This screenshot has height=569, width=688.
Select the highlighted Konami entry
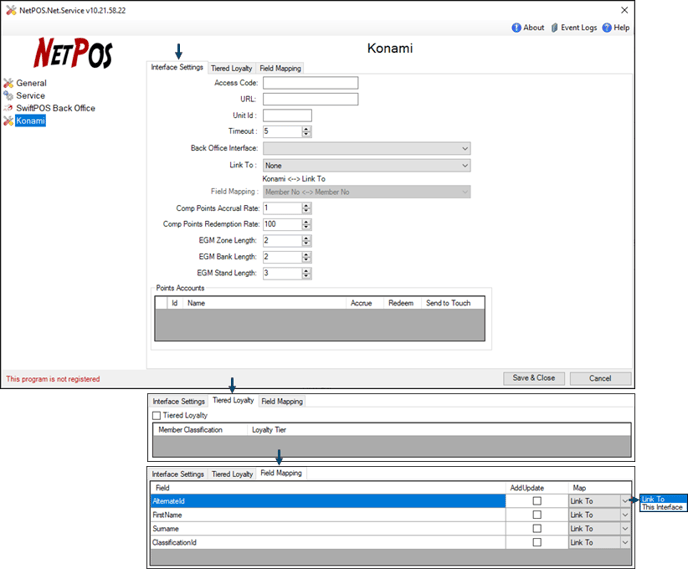click(30, 121)
